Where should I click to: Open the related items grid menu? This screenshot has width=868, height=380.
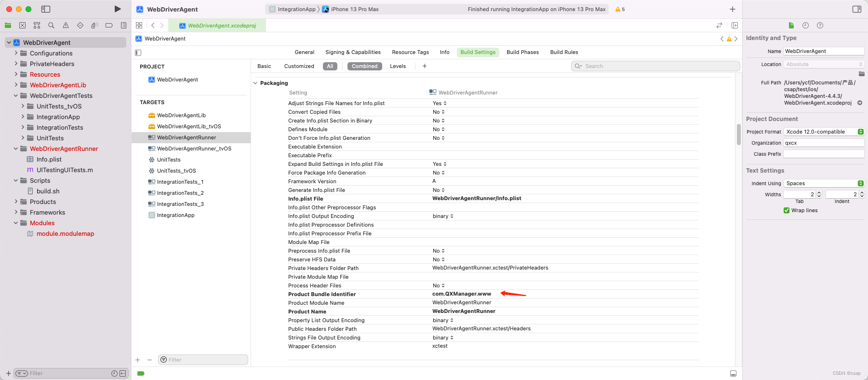[139, 26]
